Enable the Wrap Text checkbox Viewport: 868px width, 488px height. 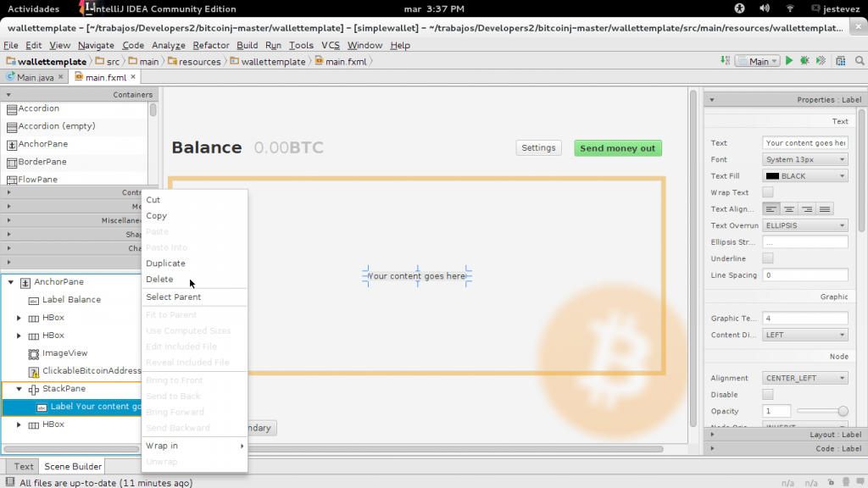(768, 192)
